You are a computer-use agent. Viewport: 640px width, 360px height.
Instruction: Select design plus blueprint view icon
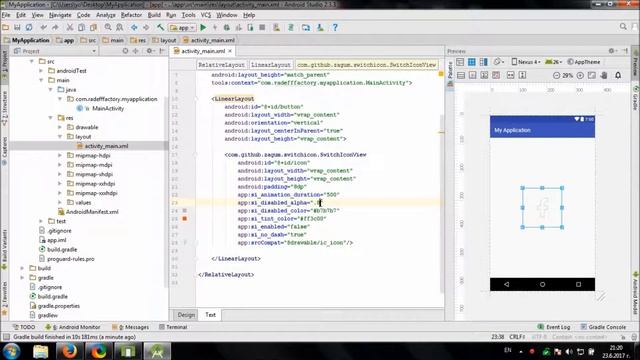(x=484, y=62)
